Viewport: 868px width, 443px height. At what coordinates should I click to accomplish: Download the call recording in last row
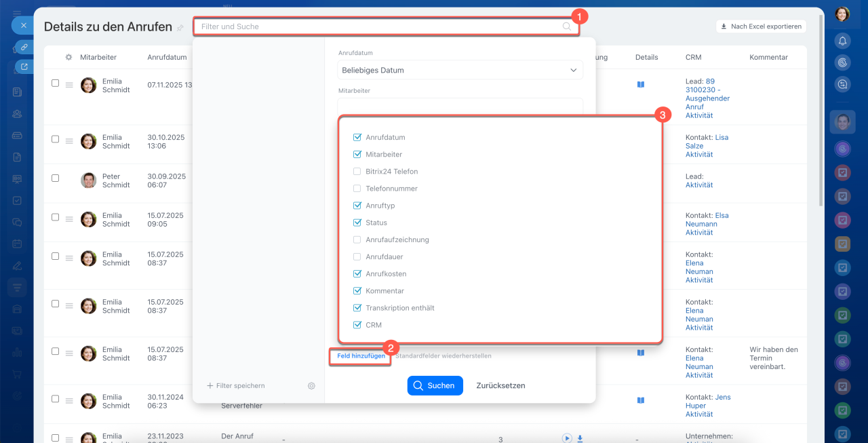coord(580,438)
